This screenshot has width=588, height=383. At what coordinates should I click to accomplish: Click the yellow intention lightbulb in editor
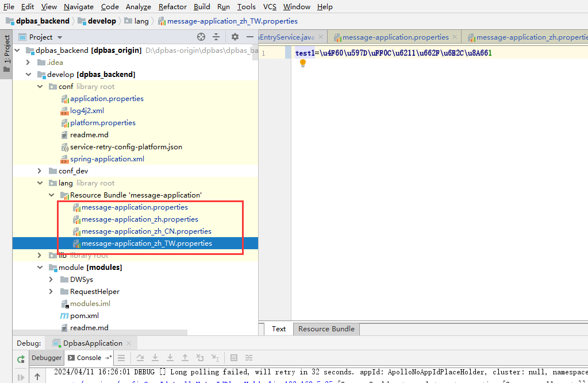[303, 63]
